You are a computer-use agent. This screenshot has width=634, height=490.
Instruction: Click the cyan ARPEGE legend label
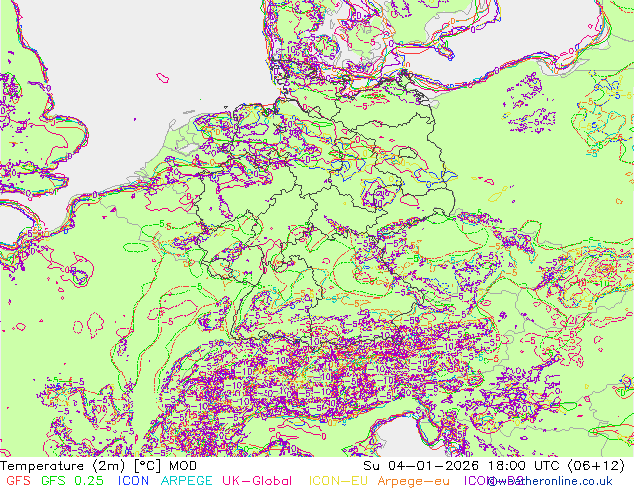click(x=186, y=481)
